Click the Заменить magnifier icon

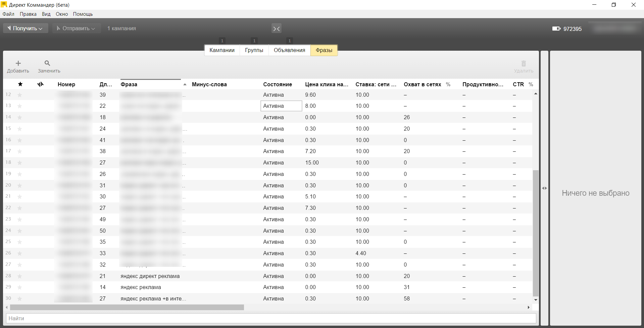[x=47, y=63]
